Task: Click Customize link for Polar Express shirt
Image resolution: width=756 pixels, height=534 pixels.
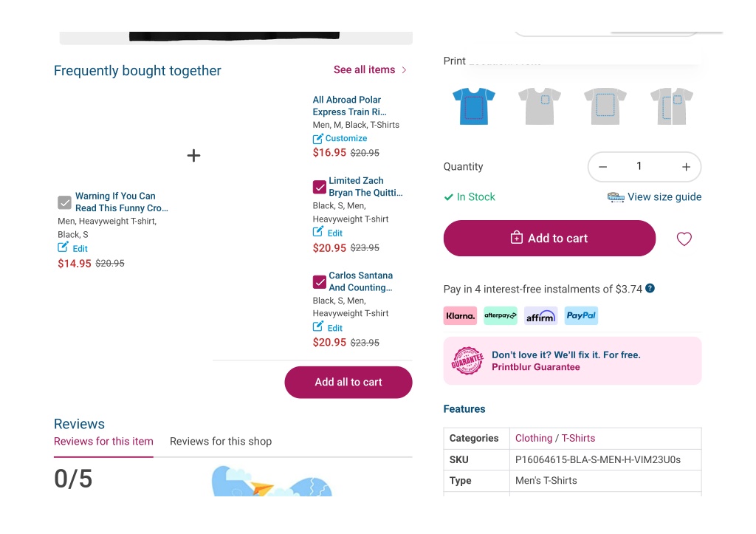Action: 346,138
